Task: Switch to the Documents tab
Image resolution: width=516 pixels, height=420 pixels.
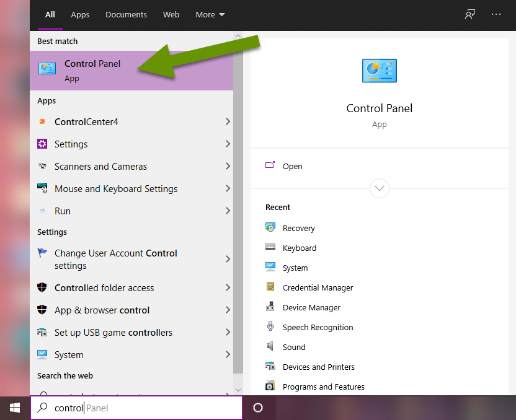Action: [126, 14]
